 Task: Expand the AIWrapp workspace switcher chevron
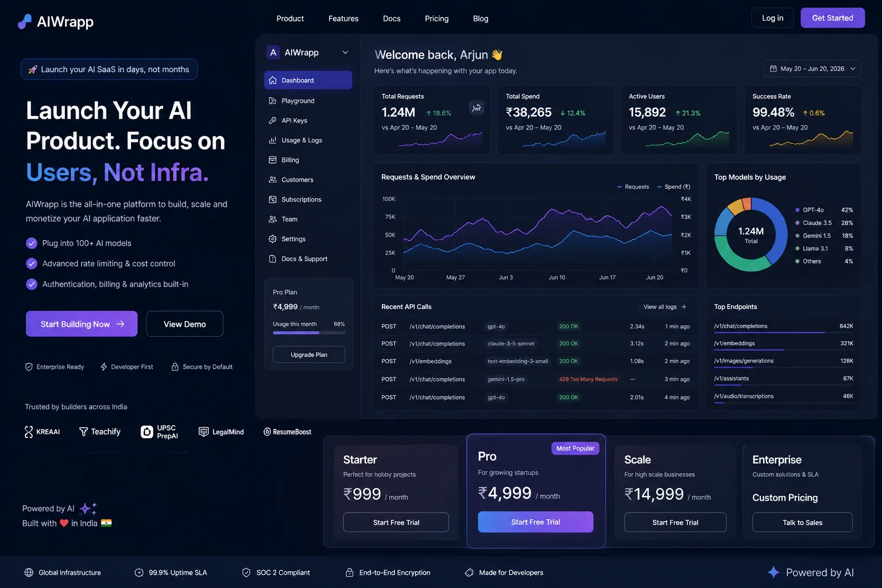pyautogui.click(x=345, y=53)
